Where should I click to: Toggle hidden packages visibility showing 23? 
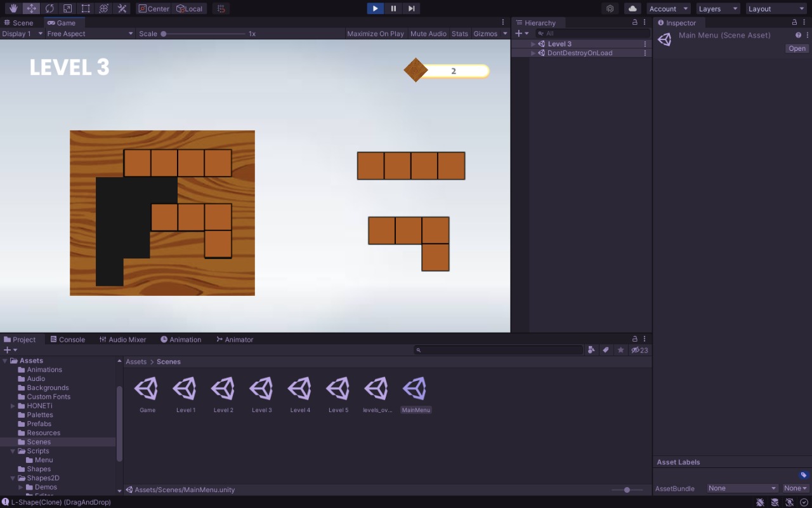click(x=639, y=350)
